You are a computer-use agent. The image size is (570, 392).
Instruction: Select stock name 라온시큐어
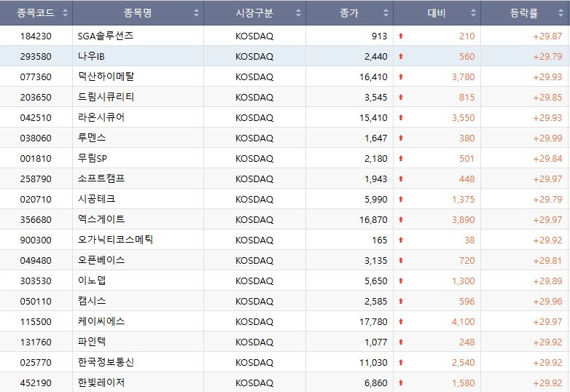101,117
